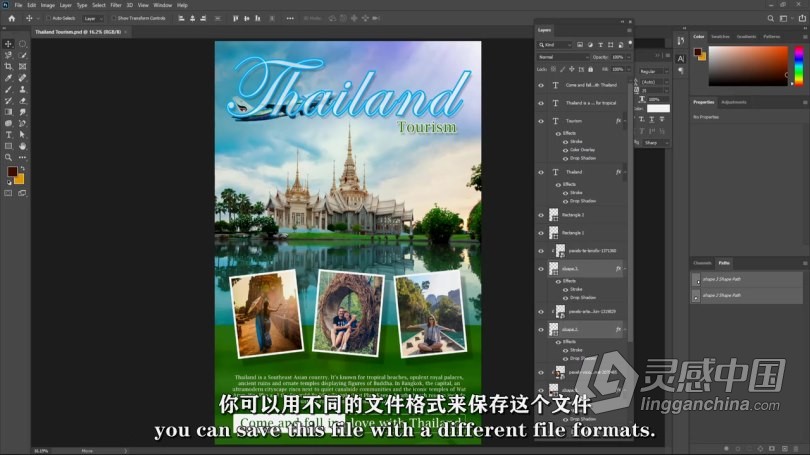Switch to the Channels tab
810x455 pixels.
(702, 263)
